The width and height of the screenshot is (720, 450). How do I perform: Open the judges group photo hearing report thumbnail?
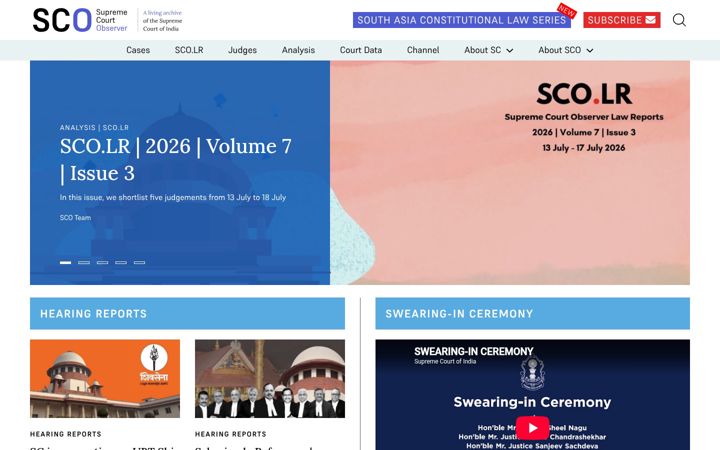tap(270, 379)
